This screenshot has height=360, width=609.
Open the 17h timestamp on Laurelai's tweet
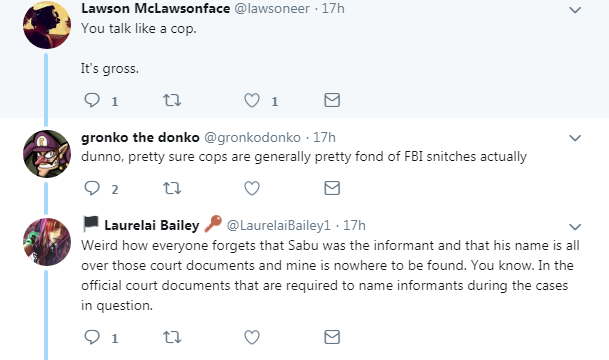pyautogui.click(x=354, y=225)
